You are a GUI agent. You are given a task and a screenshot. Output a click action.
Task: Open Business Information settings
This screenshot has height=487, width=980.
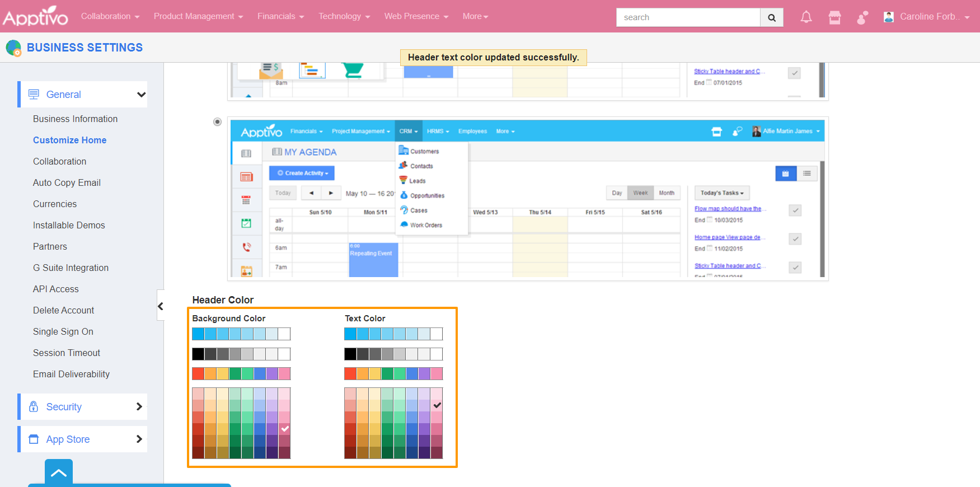click(x=75, y=119)
